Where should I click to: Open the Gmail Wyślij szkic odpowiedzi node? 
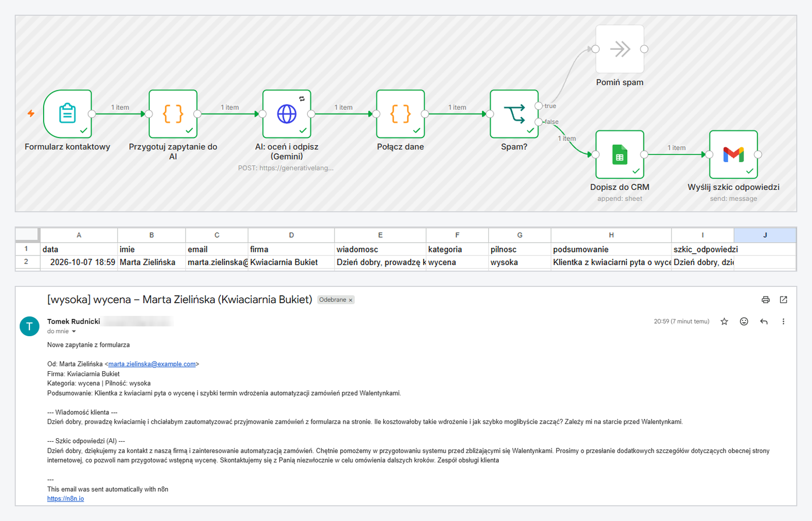coord(733,154)
